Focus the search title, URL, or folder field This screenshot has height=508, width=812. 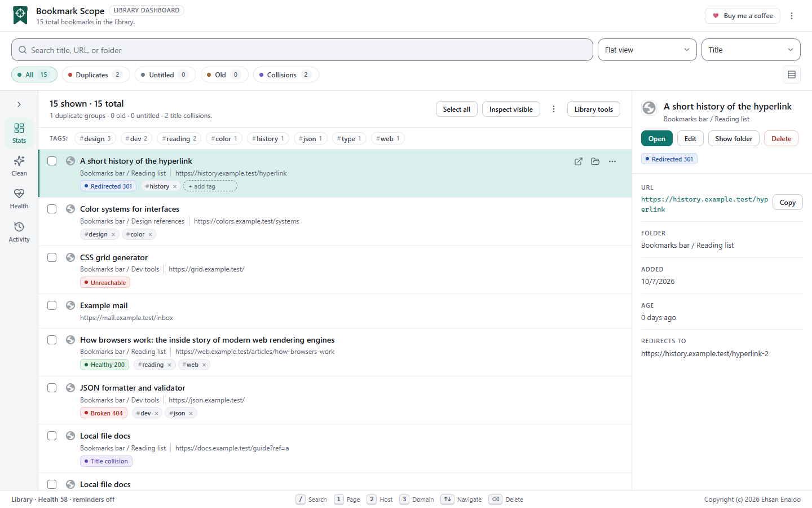[x=302, y=50]
